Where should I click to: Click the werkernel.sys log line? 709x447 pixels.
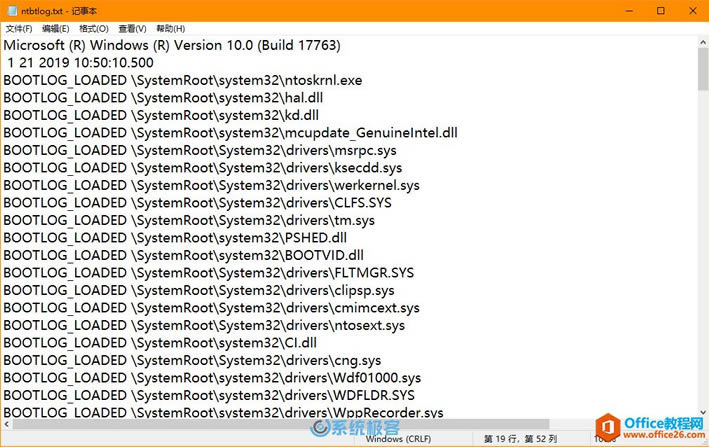(212, 185)
